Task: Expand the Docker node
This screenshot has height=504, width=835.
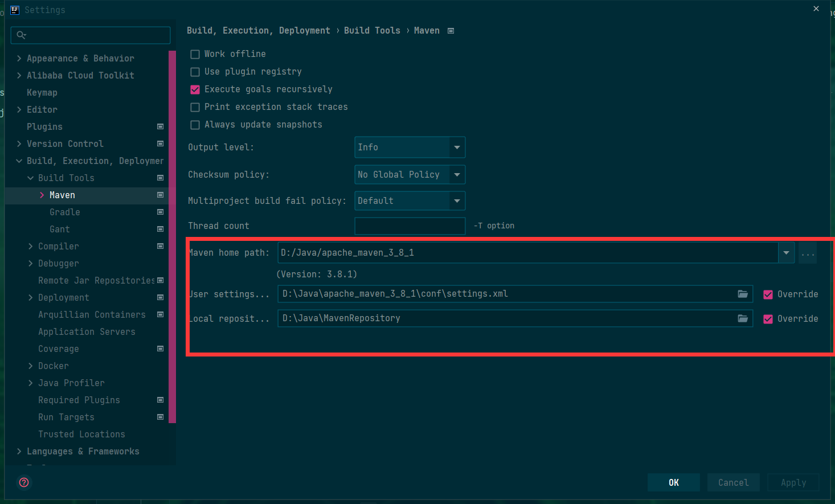Action: (x=31, y=366)
